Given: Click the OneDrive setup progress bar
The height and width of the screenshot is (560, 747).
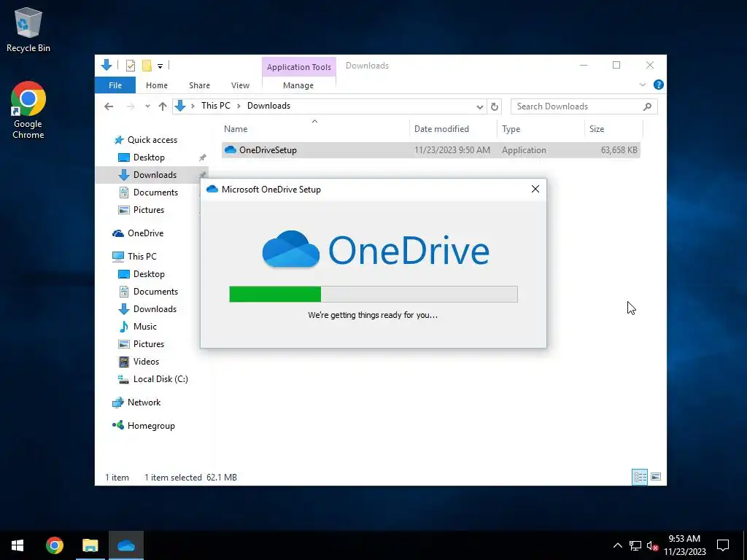Looking at the screenshot, I should 373,295.
